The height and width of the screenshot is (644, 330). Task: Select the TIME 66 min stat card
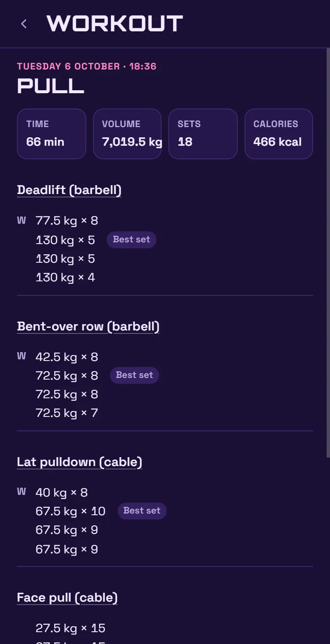coord(52,134)
